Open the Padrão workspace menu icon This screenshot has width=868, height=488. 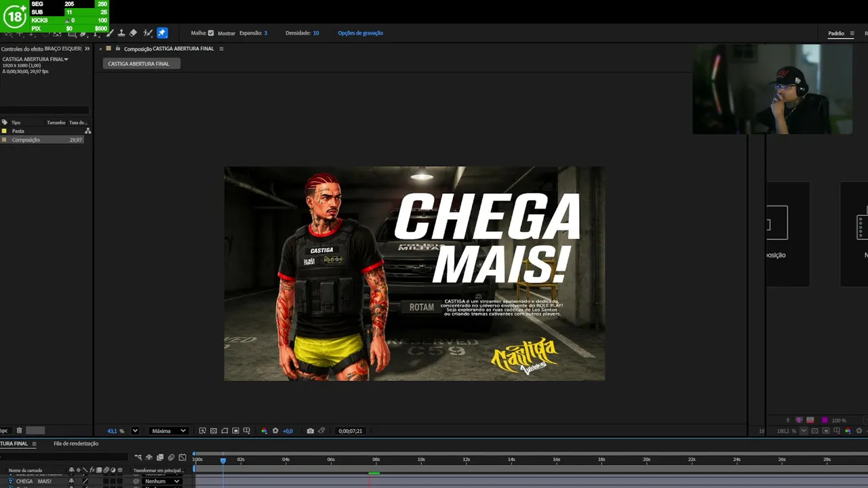[852, 33]
